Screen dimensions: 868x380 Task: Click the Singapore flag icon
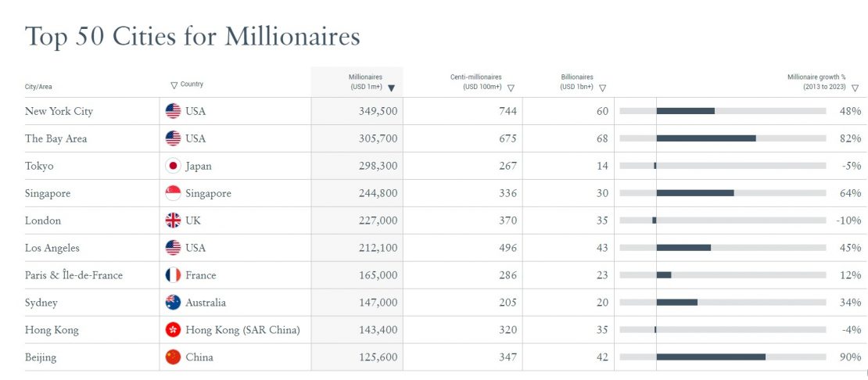coord(173,193)
